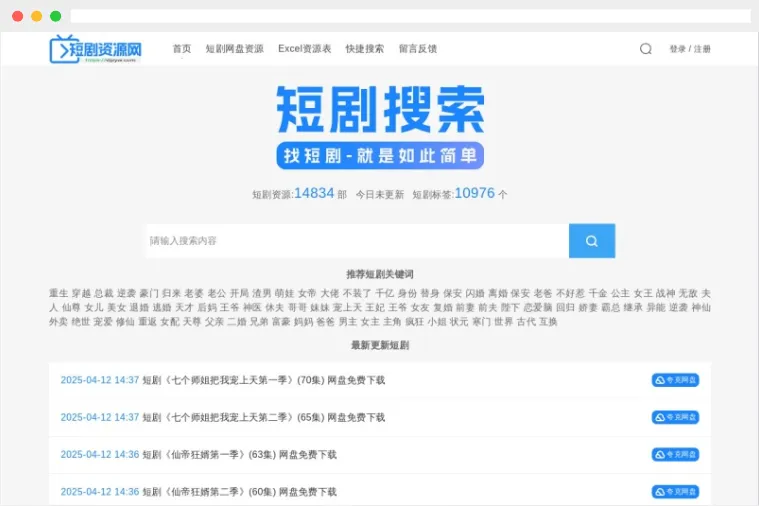Select the 不好惹 keyword

pos(571,293)
